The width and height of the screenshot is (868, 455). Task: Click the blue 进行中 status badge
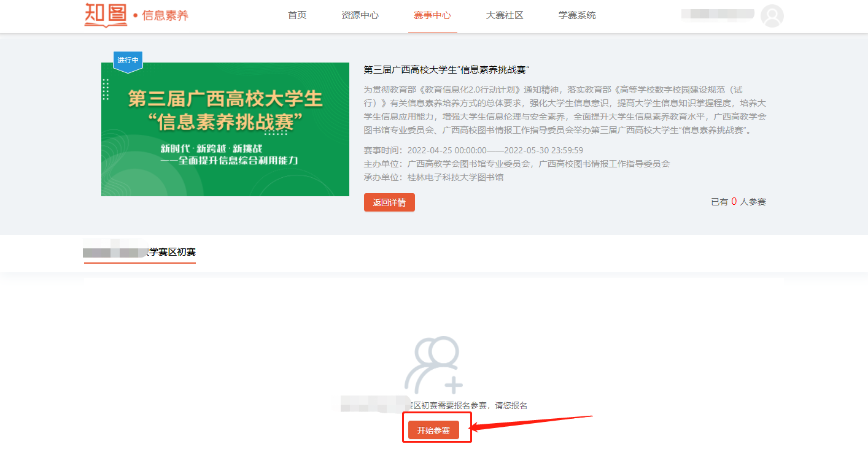click(128, 61)
